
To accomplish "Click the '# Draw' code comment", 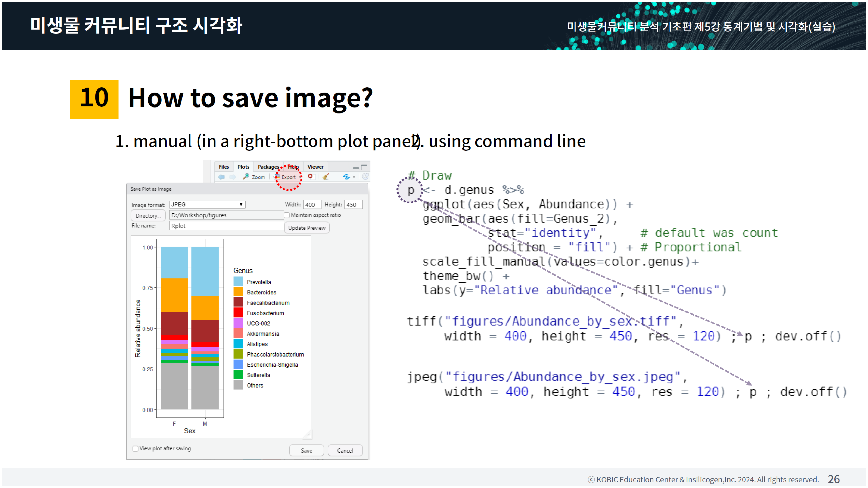I will click(x=430, y=176).
